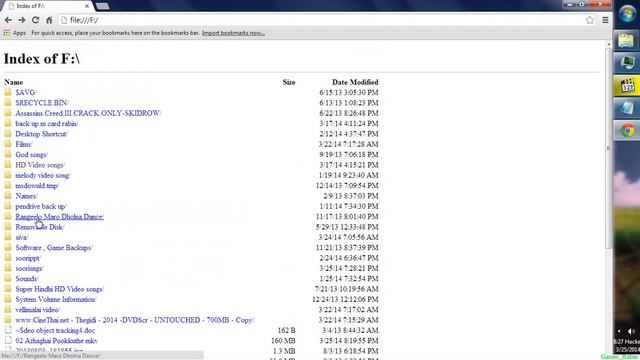Reload the F:\ index page
Screen dimensions: 640x360
(36, 20)
